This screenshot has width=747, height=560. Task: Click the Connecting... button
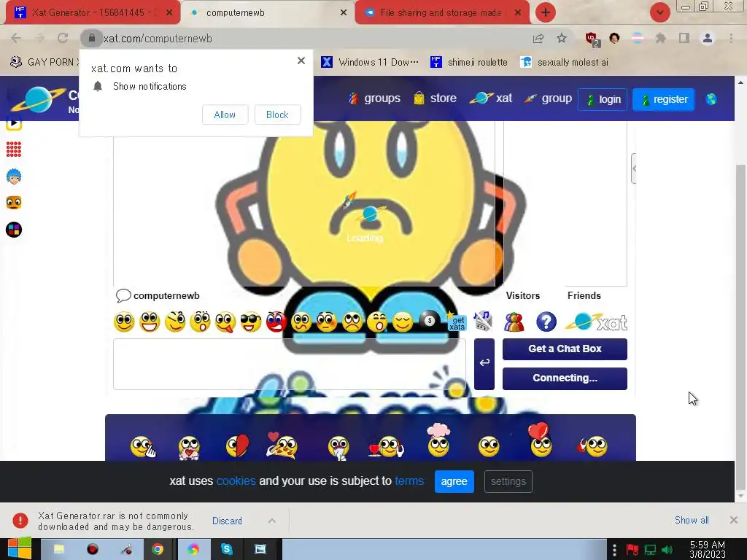tap(565, 378)
